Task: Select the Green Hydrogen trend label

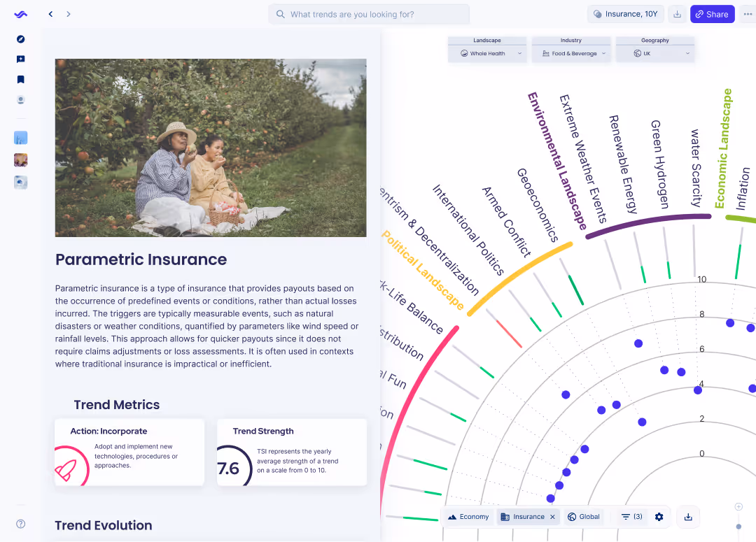Action: [659, 164]
